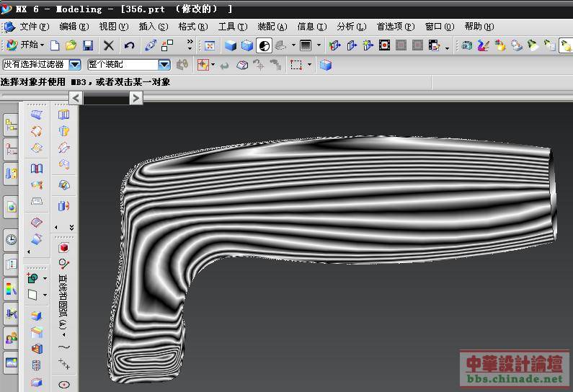Open the selection filter dropdown
This screenshot has width=573, height=392.
(x=75, y=65)
